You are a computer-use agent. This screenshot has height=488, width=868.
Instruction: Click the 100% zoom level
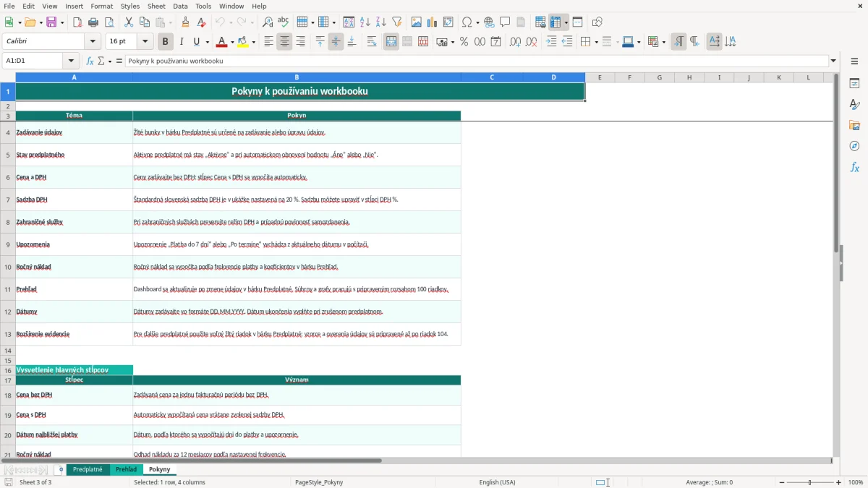click(856, 482)
